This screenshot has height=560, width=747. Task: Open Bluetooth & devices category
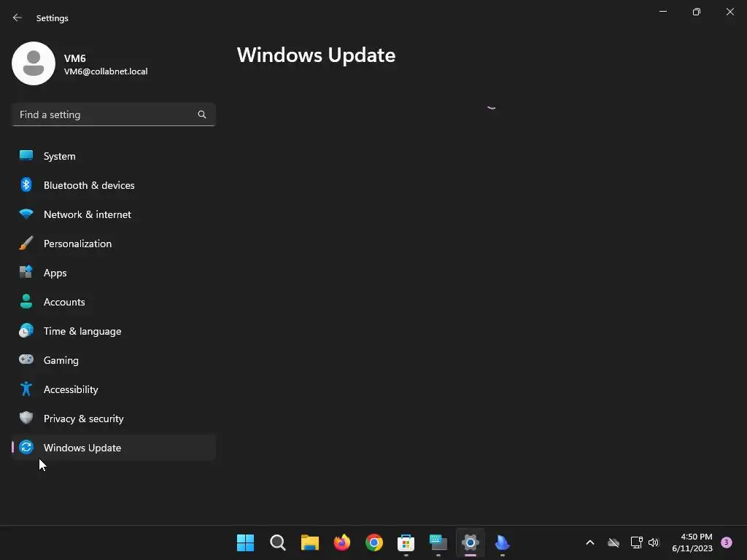[113, 185]
